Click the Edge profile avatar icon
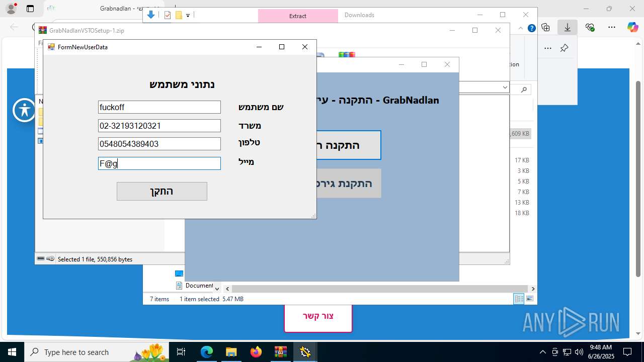The image size is (644, 362). click(11, 9)
